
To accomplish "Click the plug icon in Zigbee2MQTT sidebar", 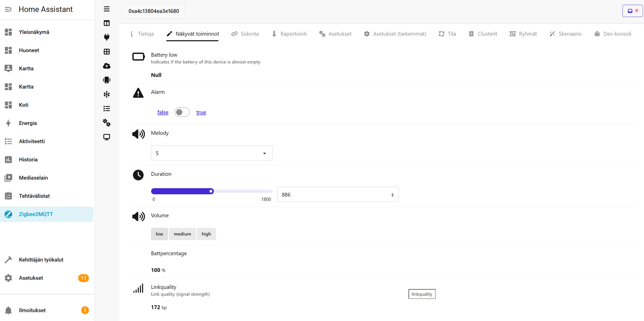I will coord(107,37).
